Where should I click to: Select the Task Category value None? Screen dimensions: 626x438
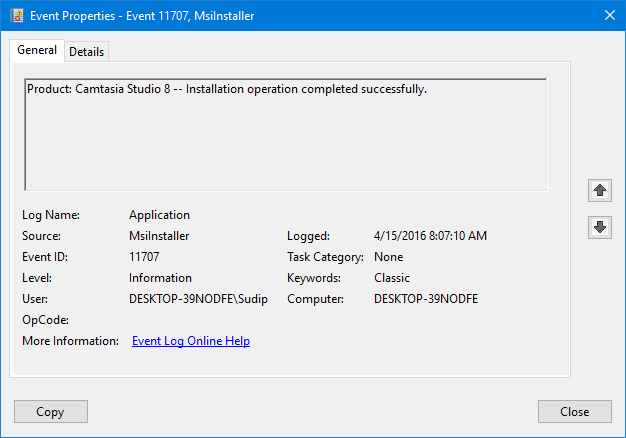388,257
